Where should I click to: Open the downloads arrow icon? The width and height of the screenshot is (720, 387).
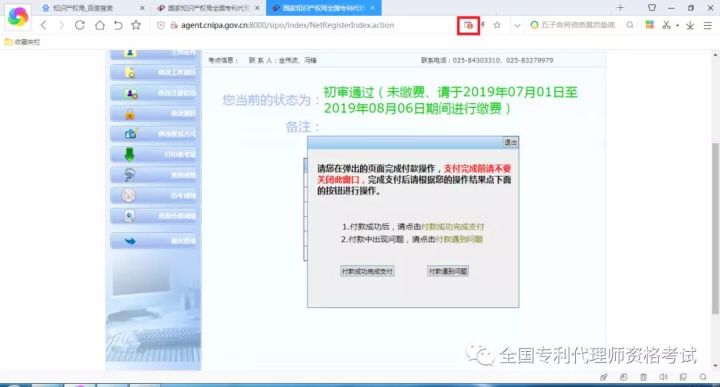coord(690,25)
